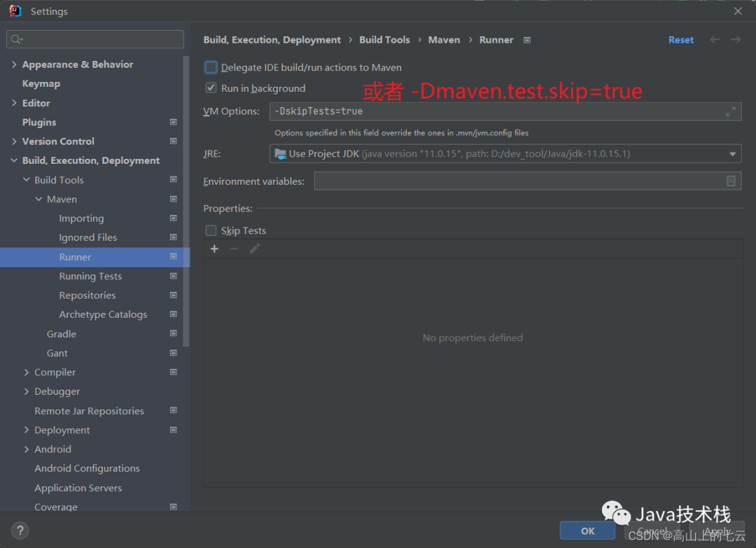Uncheck Run in background

click(x=211, y=87)
